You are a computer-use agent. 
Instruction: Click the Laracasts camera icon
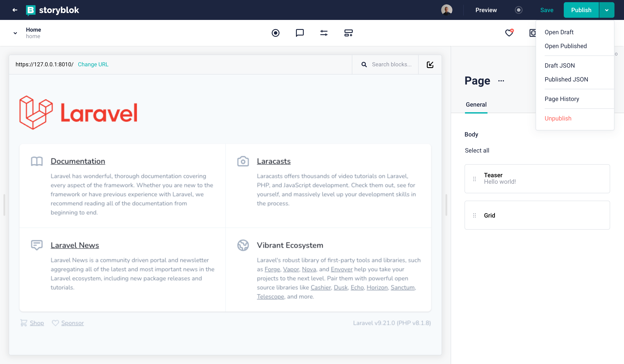(243, 161)
